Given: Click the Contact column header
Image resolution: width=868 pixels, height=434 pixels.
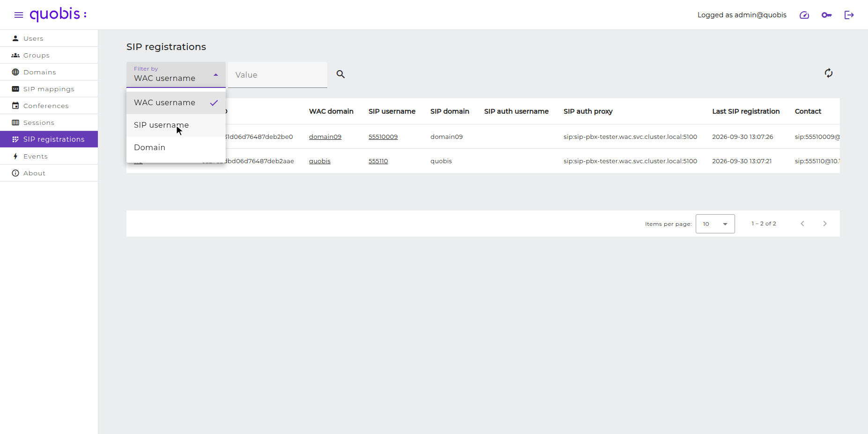Looking at the screenshot, I should click(x=808, y=111).
